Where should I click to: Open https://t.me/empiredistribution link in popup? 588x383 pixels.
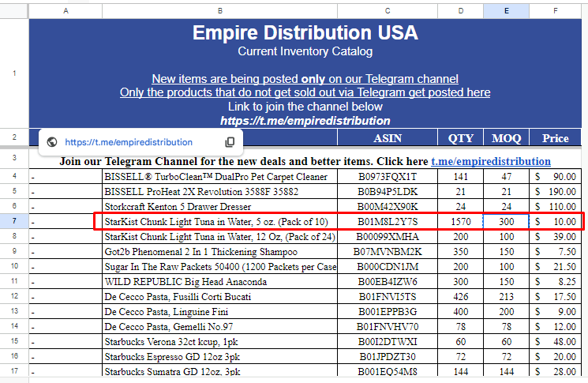[129, 142]
